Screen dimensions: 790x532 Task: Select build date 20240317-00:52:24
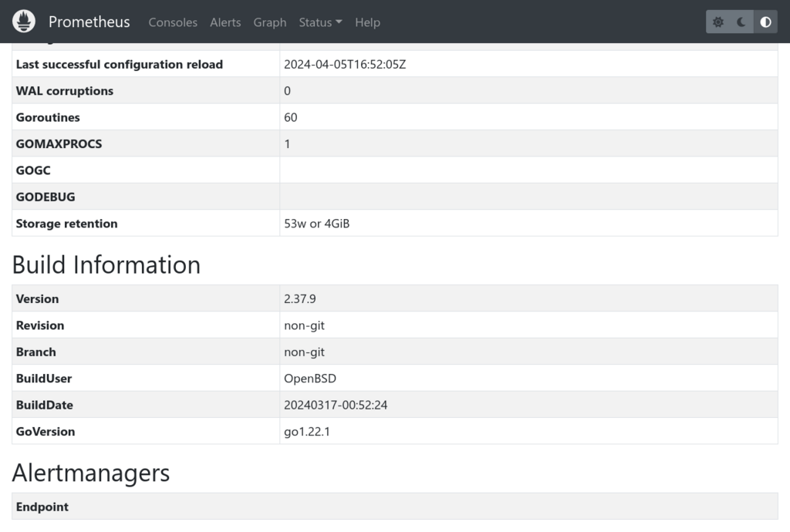pyautogui.click(x=336, y=405)
